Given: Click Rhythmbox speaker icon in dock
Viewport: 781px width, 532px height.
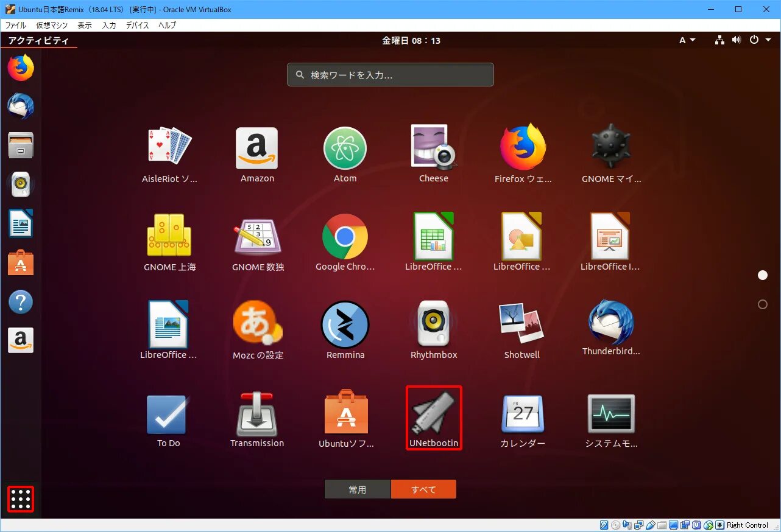Looking at the screenshot, I should [21, 184].
